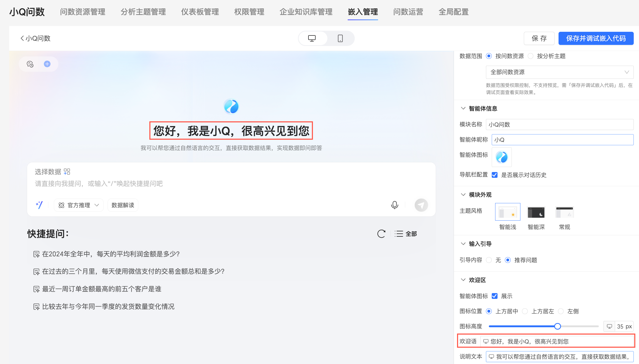Viewport: 639px width, 364px height.
Task: Activate microphone voice input
Action: [x=394, y=205]
